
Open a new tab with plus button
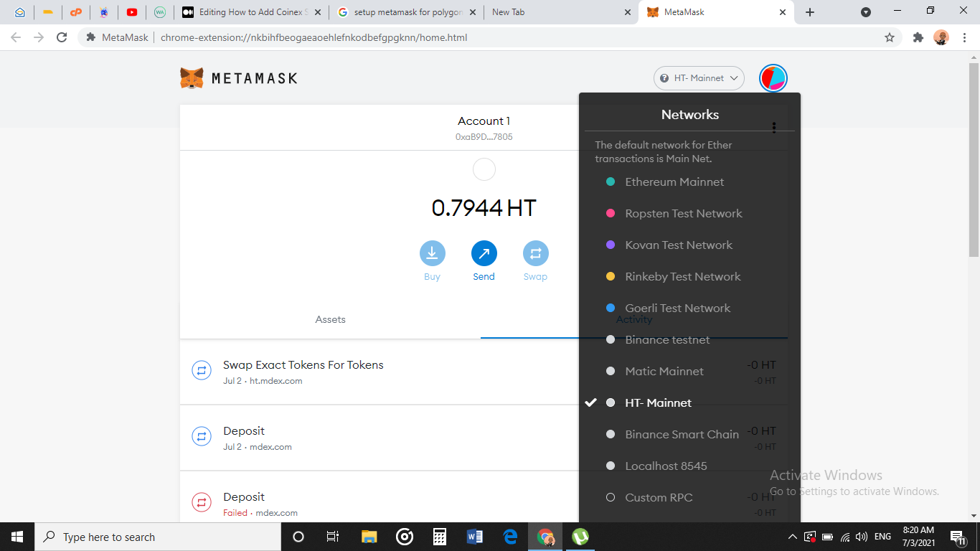(x=810, y=12)
